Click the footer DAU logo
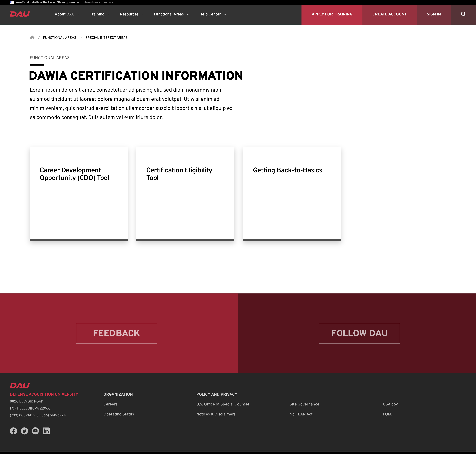The width and height of the screenshot is (476, 454). (20, 385)
